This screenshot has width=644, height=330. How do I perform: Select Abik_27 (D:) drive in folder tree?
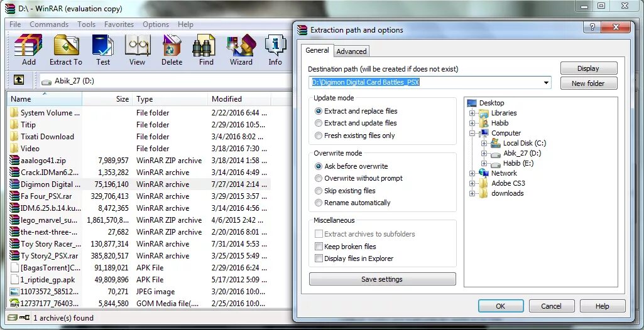tap(522, 153)
